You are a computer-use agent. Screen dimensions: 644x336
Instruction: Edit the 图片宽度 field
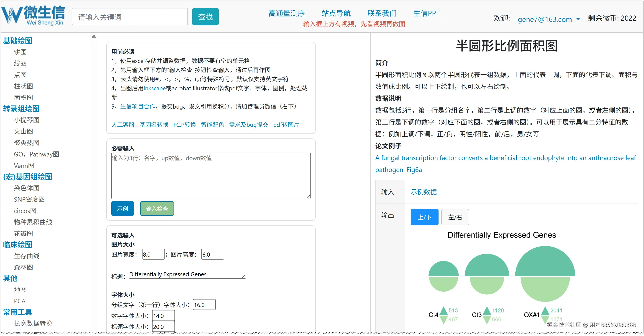pos(153,255)
